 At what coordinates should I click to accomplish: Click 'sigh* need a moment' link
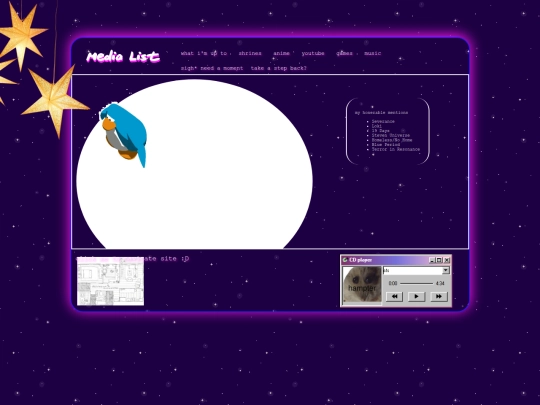pos(212,68)
